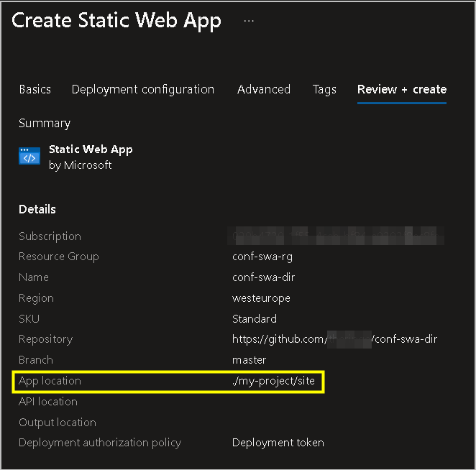Select the Tags tab

coord(324,90)
